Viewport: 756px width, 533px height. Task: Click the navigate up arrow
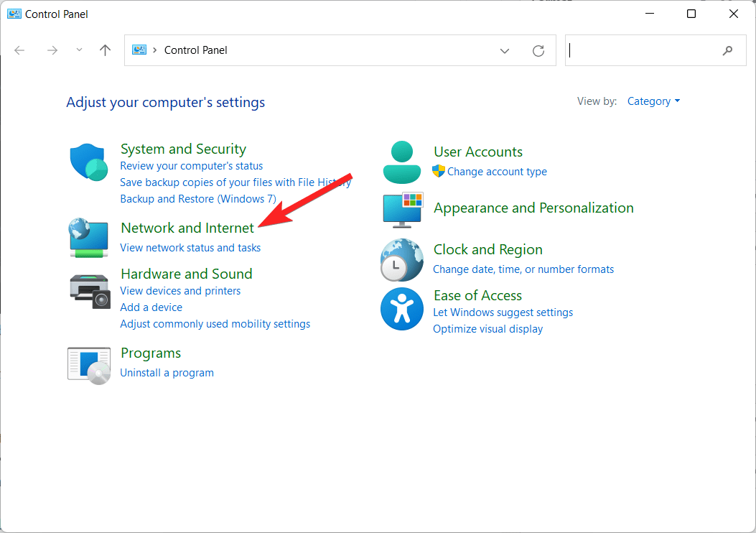pyautogui.click(x=104, y=50)
